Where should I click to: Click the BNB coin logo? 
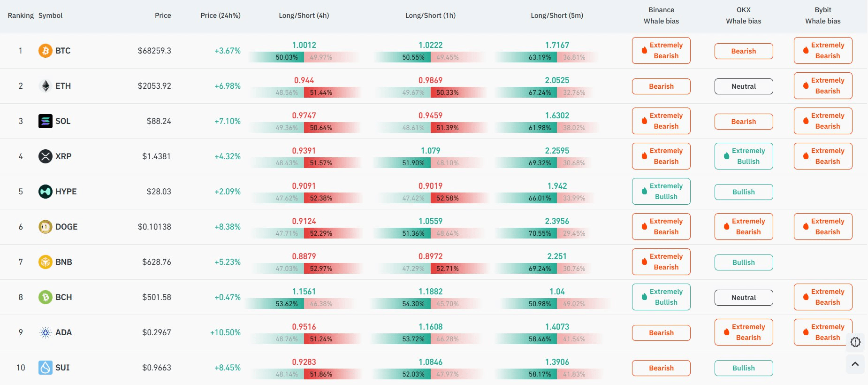pos(45,262)
